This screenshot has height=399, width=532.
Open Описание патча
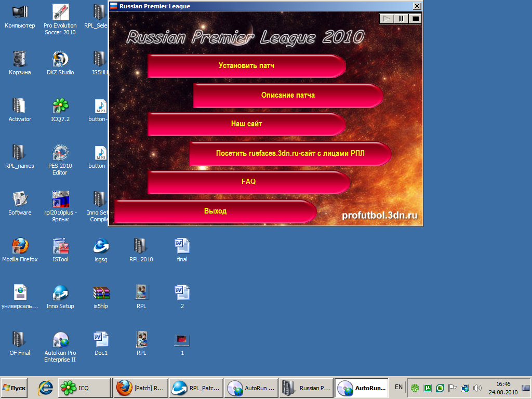click(288, 96)
